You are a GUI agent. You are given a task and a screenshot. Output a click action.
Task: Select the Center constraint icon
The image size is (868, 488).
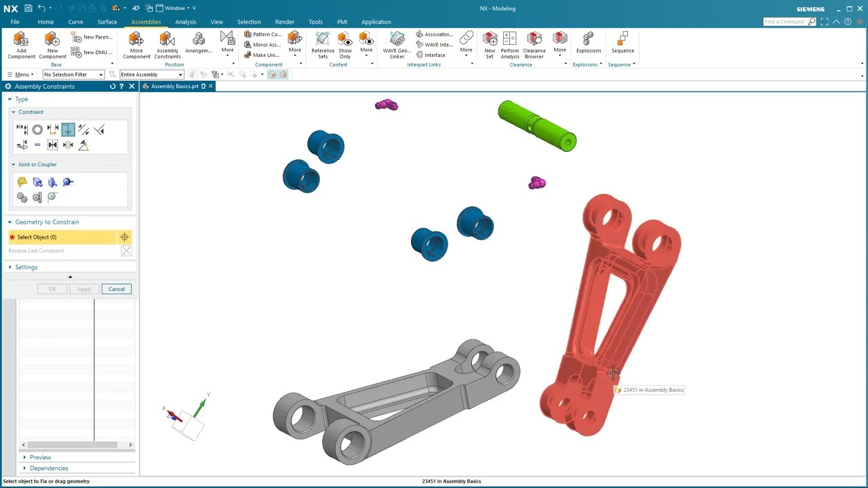click(68, 145)
